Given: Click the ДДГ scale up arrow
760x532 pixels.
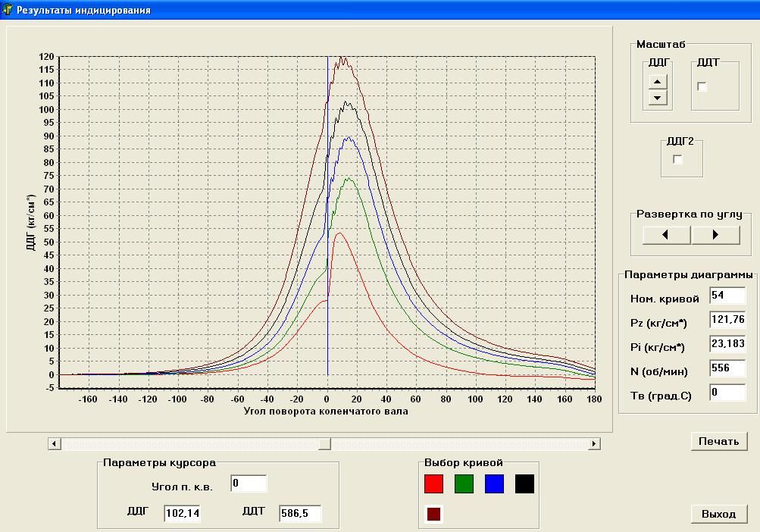Looking at the screenshot, I should pyautogui.click(x=658, y=82).
